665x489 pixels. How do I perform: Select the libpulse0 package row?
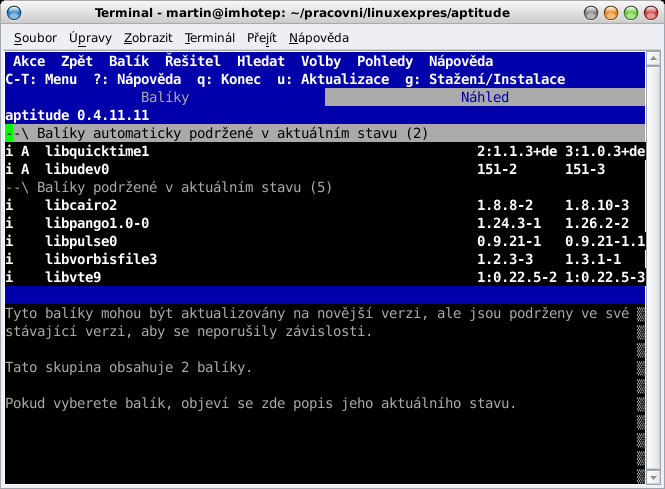pyautogui.click(x=325, y=241)
